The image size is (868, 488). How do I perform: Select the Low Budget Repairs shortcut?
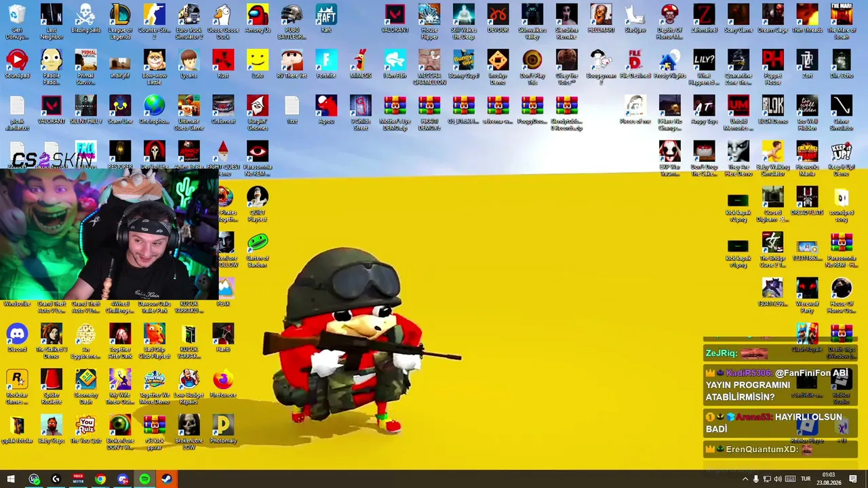tap(189, 386)
